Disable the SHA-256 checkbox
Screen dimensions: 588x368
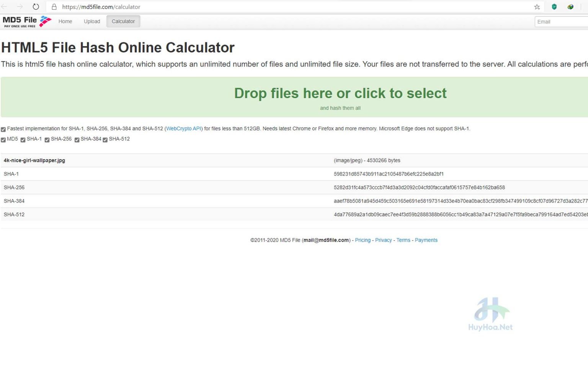tap(47, 140)
